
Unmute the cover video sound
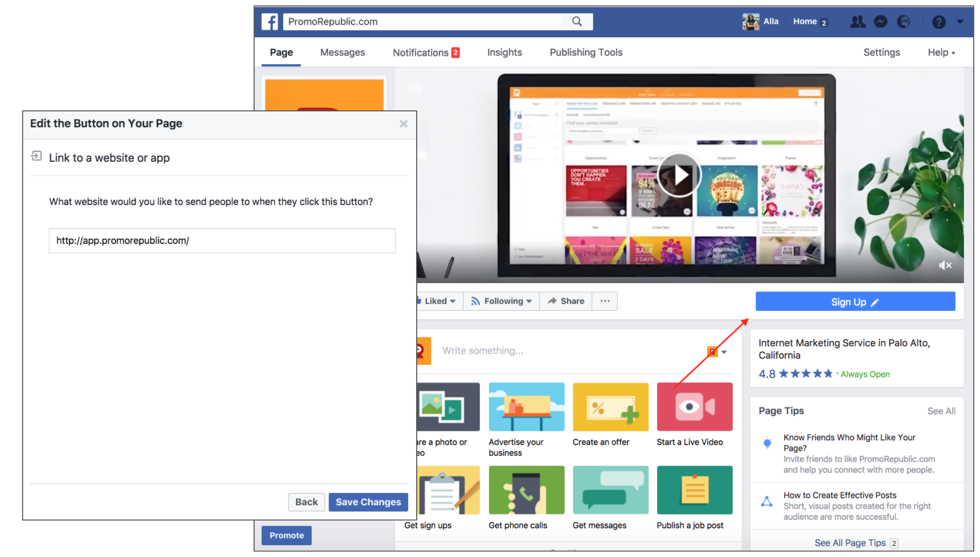click(945, 265)
